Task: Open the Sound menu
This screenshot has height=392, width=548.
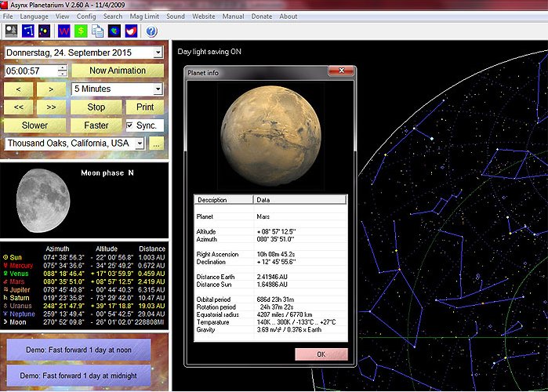Action: (176, 16)
